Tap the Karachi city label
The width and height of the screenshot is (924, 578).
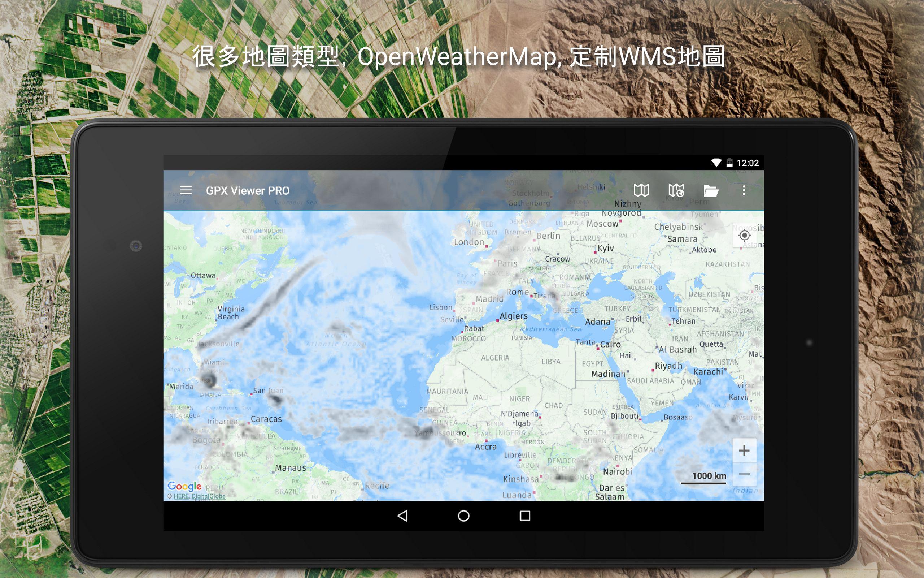708,372
